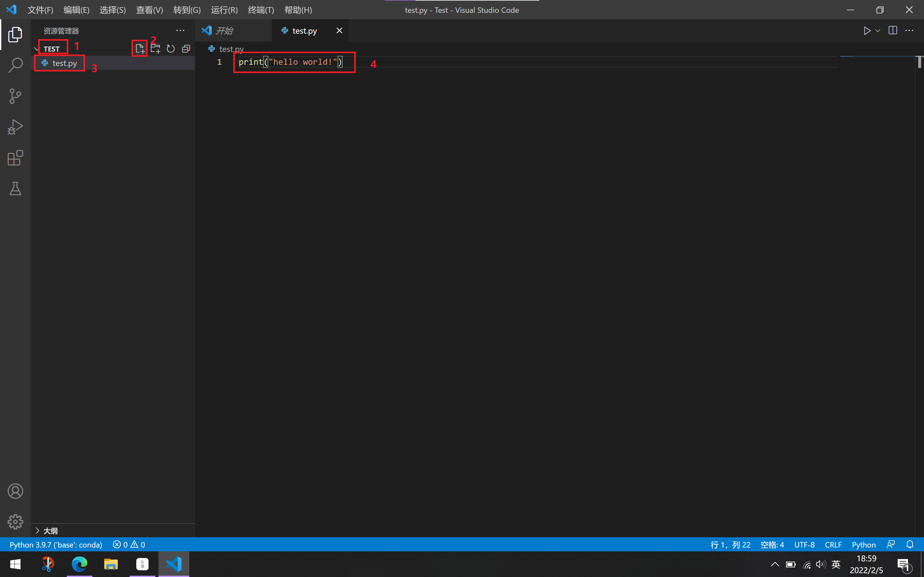The image size is (924, 577).
Task: Open the 终端(T) menu
Action: [x=261, y=10]
